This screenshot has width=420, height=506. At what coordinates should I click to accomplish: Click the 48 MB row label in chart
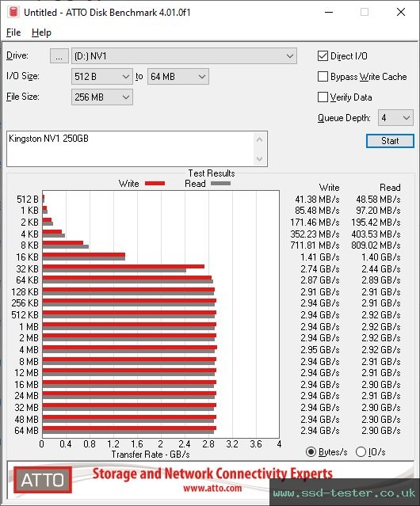tap(26, 419)
